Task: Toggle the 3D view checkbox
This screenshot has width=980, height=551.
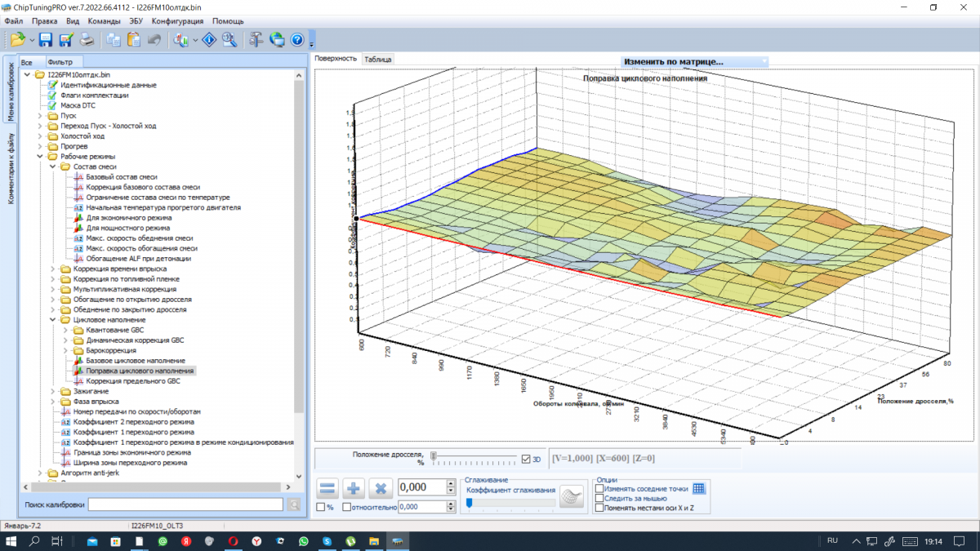Action: tap(526, 459)
